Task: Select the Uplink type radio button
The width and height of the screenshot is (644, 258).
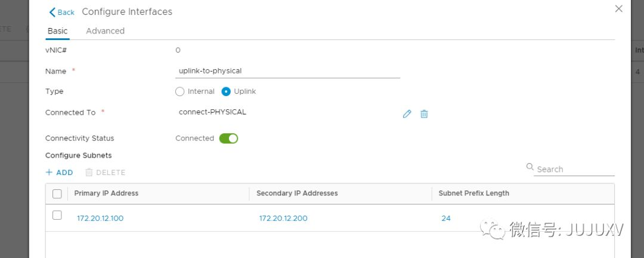Action: [226, 92]
